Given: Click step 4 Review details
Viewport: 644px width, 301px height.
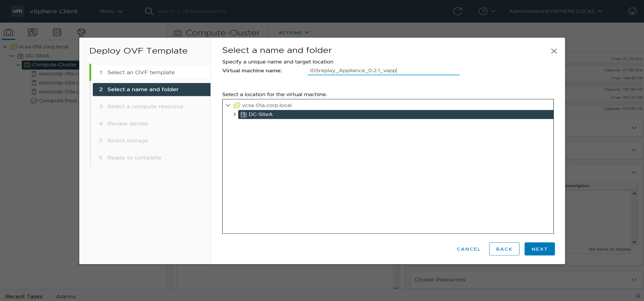Looking at the screenshot, I should tap(151, 123).
